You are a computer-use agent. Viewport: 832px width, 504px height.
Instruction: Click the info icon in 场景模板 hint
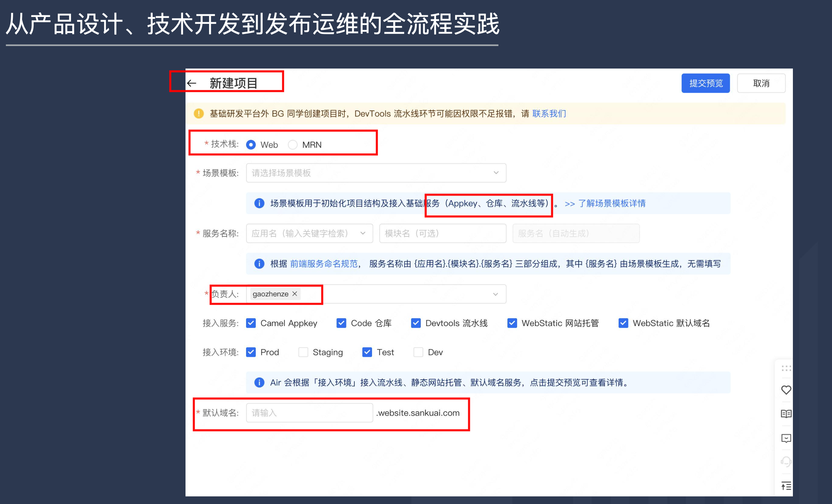(259, 203)
